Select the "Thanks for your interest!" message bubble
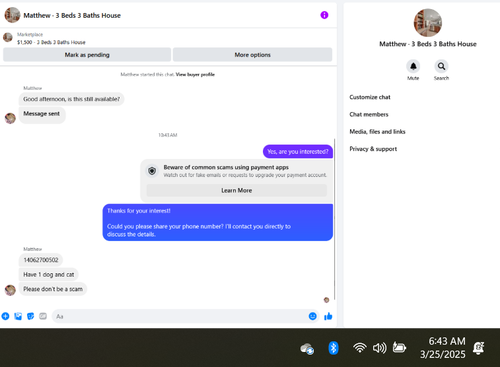 pos(217,222)
